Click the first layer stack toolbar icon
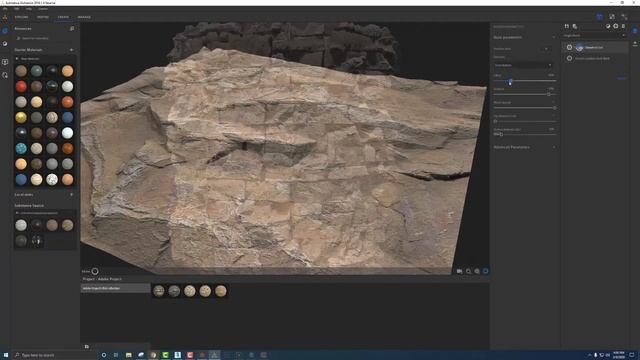The image size is (640, 360). pyautogui.click(x=567, y=26)
